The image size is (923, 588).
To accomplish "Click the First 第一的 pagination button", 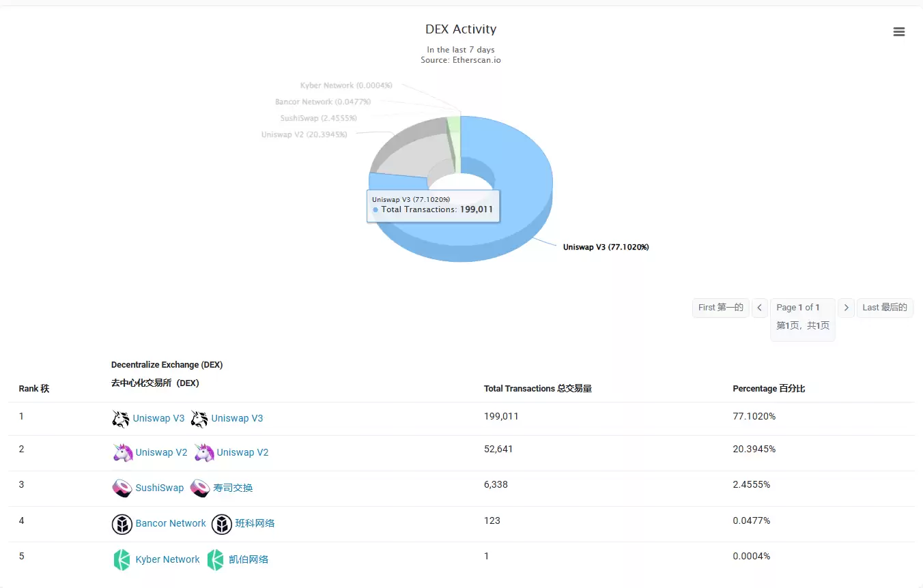I will [720, 308].
